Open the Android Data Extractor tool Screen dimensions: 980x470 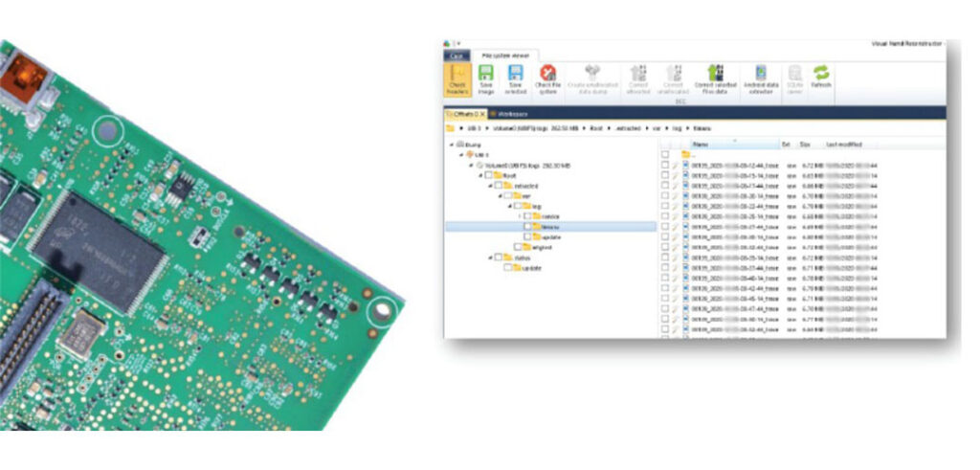[x=761, y=78]
